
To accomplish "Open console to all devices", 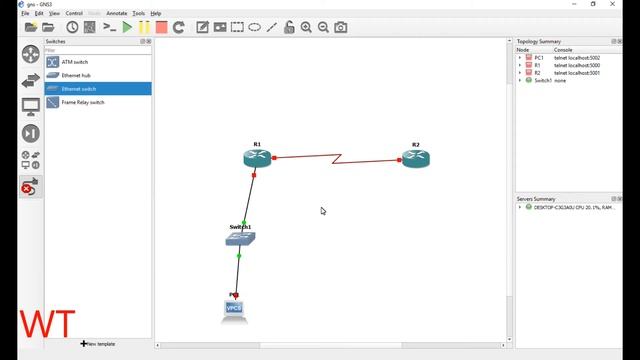I will coord(109,27).
